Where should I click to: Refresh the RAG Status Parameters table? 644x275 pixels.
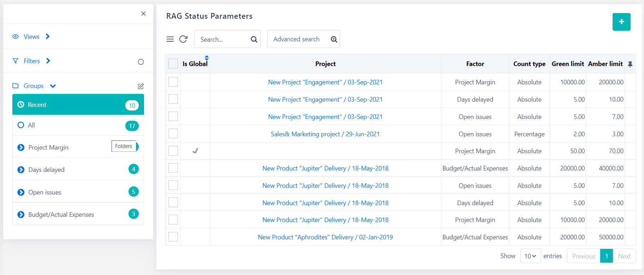pyautogui.click(x=183, y=39)
